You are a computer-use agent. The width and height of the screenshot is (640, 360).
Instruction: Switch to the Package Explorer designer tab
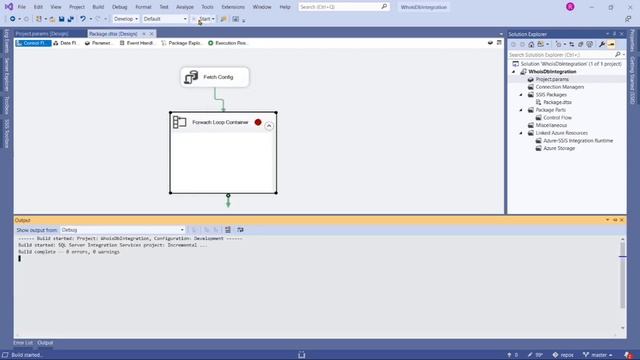pos(182,43)
